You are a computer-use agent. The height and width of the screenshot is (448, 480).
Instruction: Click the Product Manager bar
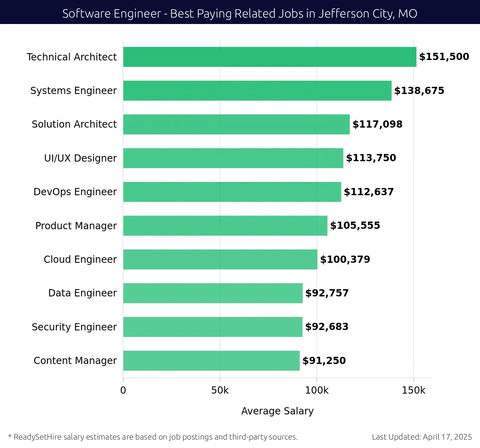click(x=225, y=226)
